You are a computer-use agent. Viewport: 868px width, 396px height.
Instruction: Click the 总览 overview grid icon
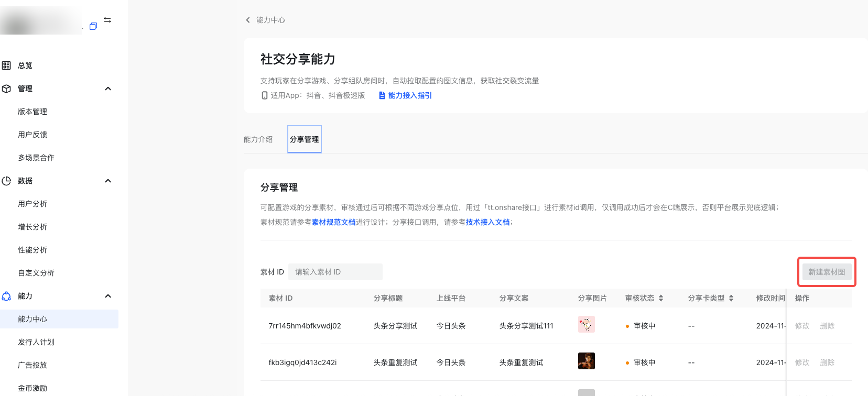pyautogui.click(x=6, y=65)
